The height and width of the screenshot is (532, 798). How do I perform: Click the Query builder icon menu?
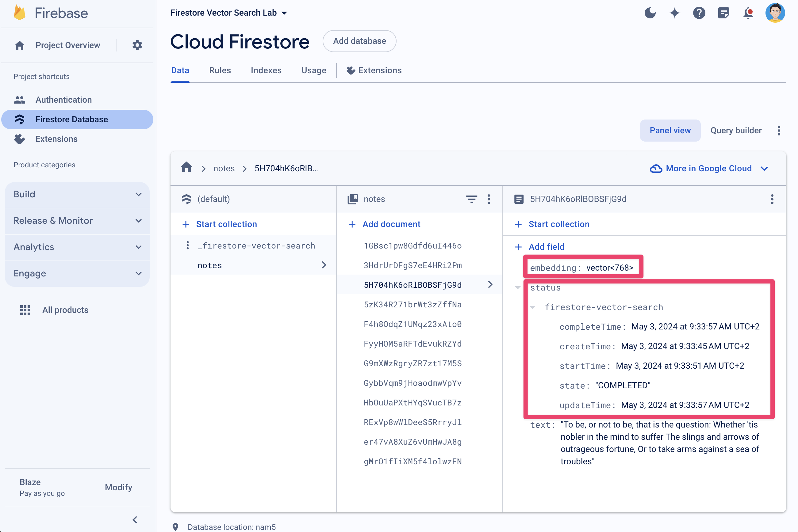pos(780,131)
